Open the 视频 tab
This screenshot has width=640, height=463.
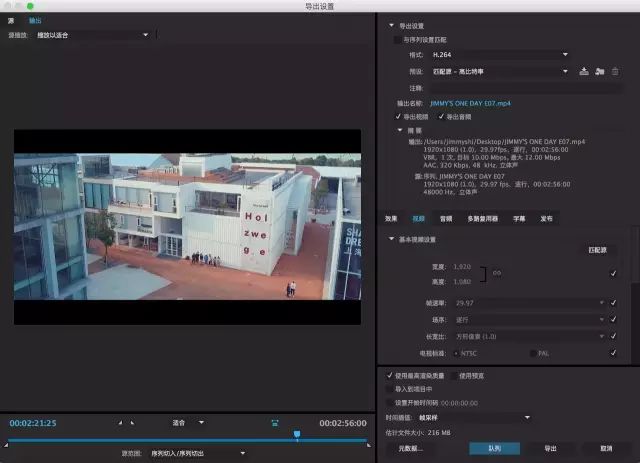tap(418, 219)
